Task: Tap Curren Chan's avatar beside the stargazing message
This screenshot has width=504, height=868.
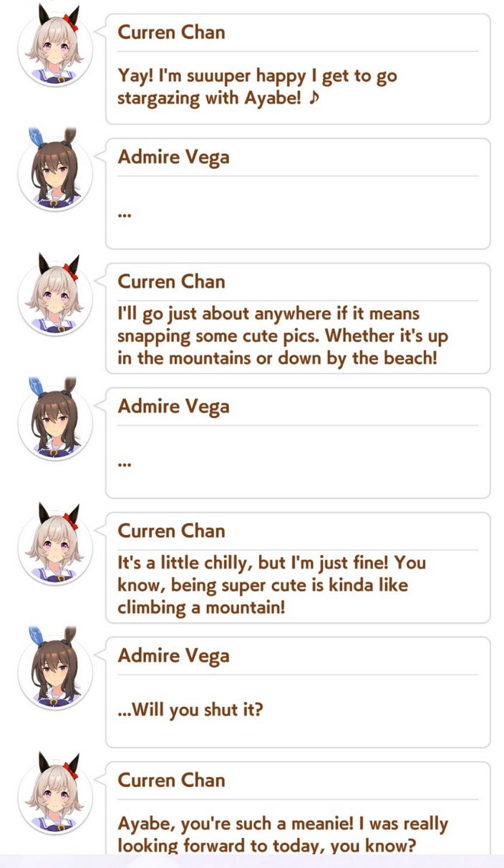Action: (55, 50)
